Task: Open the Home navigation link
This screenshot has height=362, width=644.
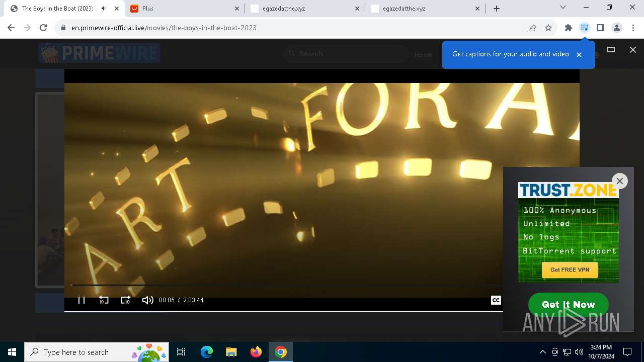Action: pos(423,55)
